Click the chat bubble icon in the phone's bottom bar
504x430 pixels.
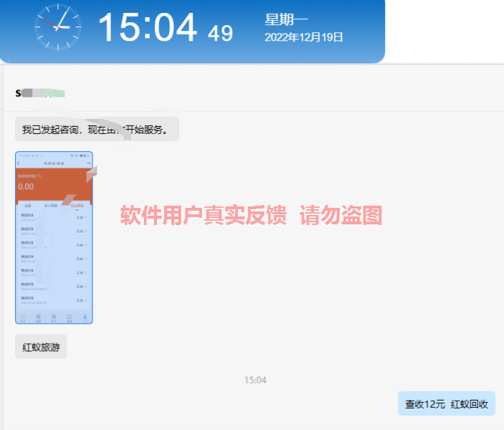(x=70, y=317)
